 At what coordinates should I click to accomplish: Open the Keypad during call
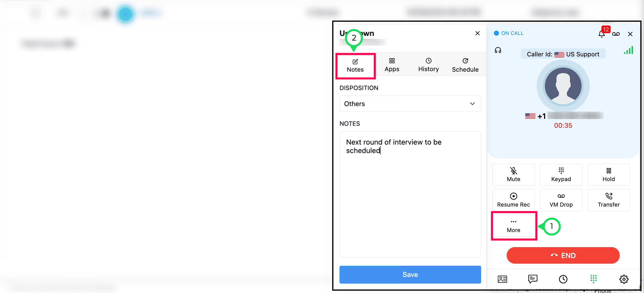coord(561,175)
